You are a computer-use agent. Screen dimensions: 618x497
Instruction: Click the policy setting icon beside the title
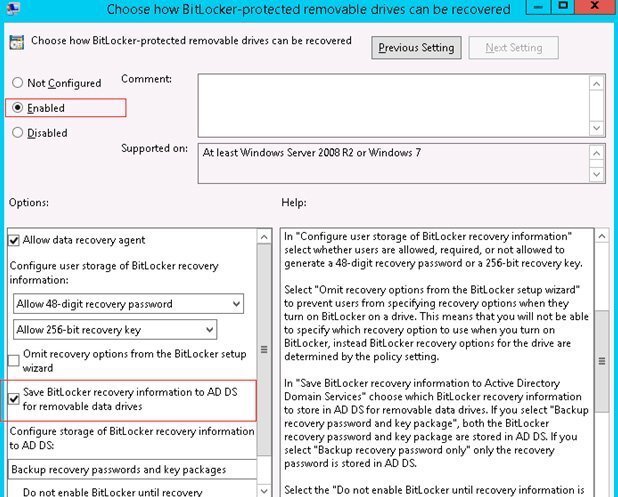coord(17,42)
